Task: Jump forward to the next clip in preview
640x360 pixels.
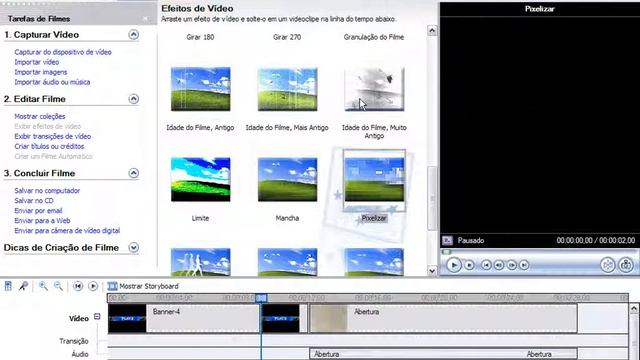Action: click(524, 265)
